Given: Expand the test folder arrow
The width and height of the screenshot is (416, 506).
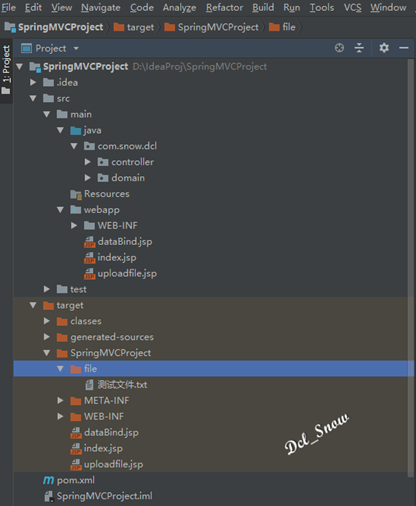Looking at the screenshot, I should (47, 289).
